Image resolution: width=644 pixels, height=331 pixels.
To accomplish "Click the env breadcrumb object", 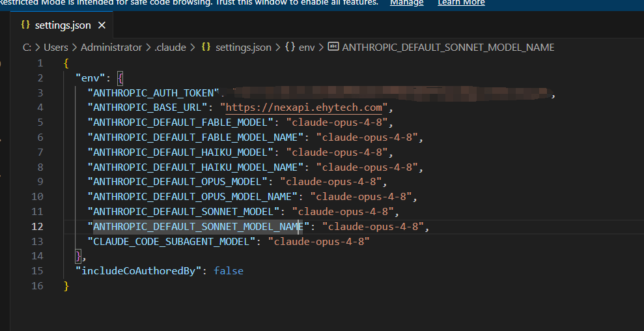I will pyautogui.click(x=307, y=48).
